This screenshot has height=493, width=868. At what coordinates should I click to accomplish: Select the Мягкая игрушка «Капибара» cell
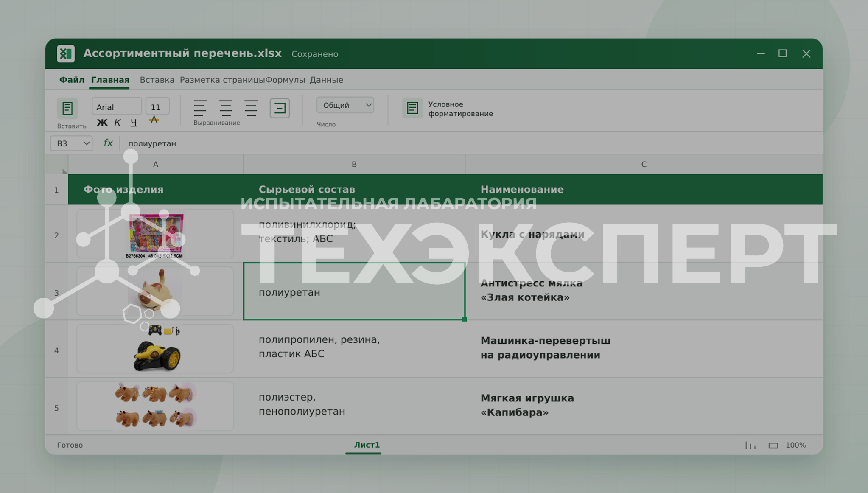(644, 406)
